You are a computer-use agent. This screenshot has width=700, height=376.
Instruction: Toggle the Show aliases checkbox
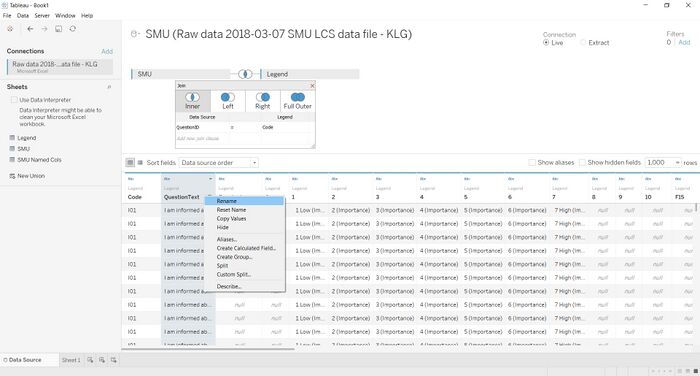pyautogui.click(x=532, y=163)
